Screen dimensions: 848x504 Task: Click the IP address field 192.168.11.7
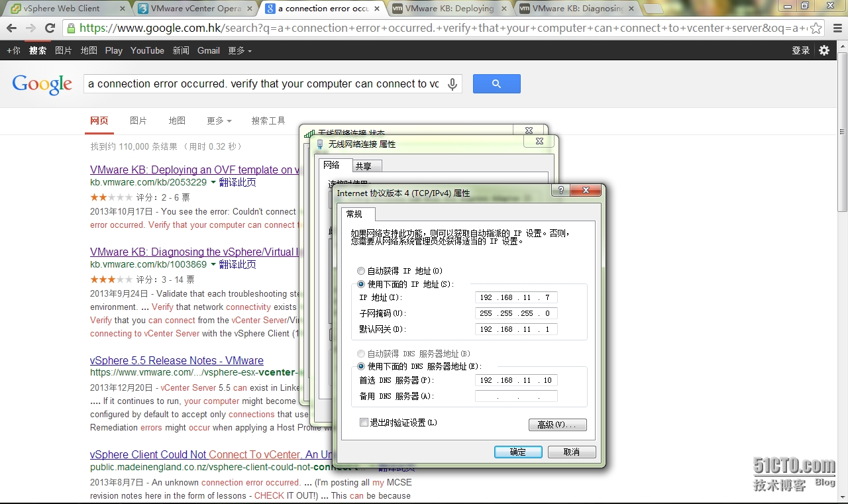516,297
